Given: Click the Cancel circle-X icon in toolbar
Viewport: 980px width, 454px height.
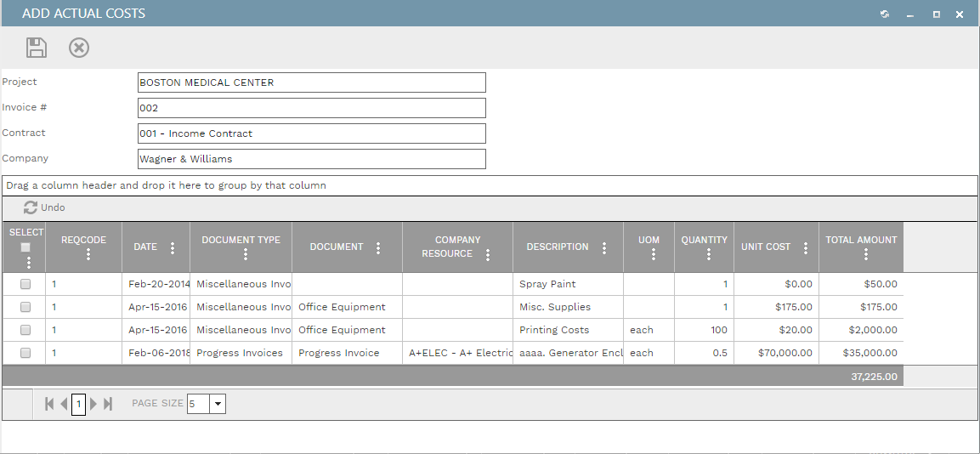Looking at the screenshot, I should 79,48.
